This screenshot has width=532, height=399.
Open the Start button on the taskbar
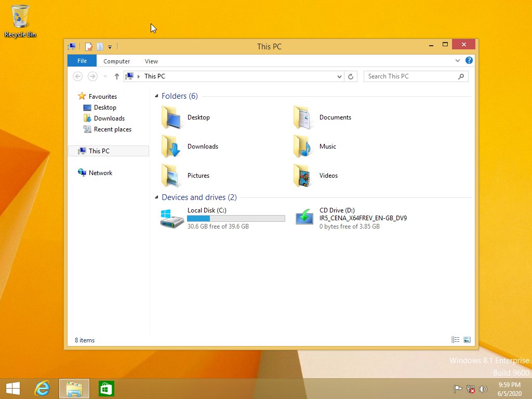pos(13,389)
